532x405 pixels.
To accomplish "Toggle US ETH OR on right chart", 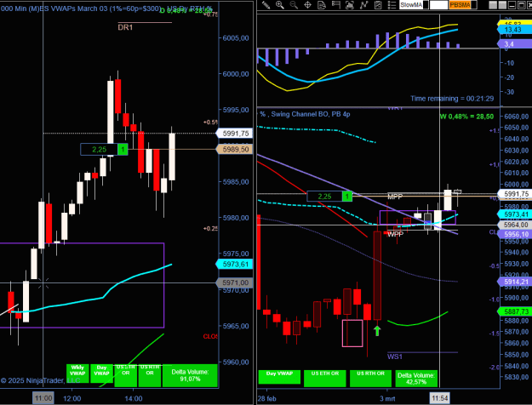I will coord(324,379).
